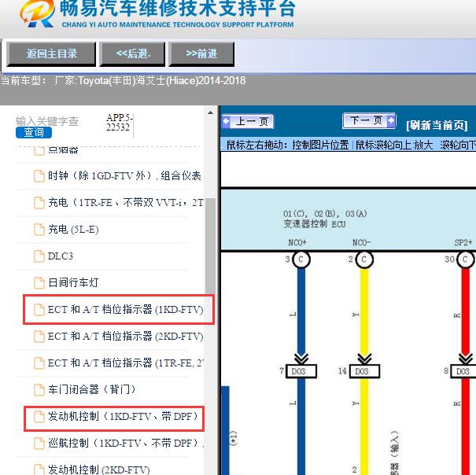Open 发动机控制 (2KD-FTV) entry

[x=98, y=469]
